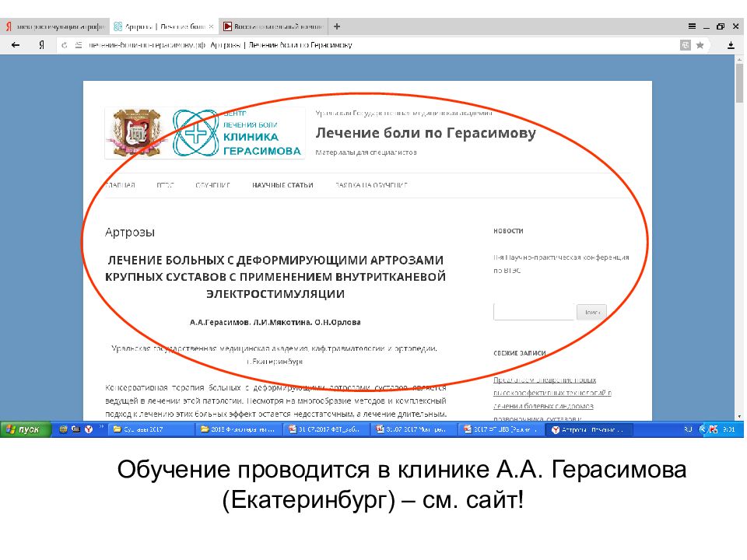Screen dimensions: 747x560
Task: Open the Обучение menu item
Action: click(x=213, y=185)
